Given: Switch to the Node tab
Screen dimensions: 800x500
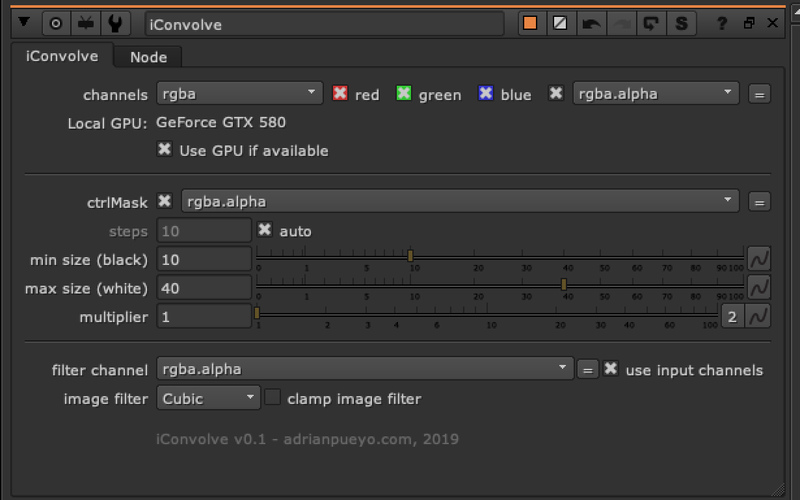Looking at the screenshot, I should pos(148,57).
